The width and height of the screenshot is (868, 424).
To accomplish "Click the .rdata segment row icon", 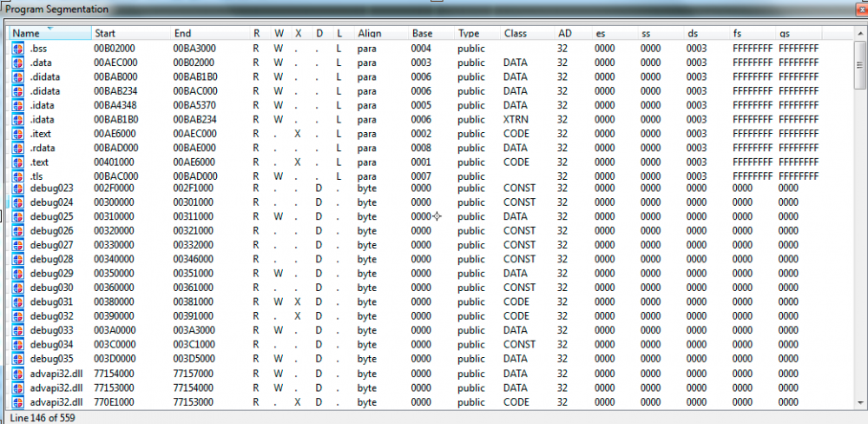I will pyautogui.click(x=18, y=148).
